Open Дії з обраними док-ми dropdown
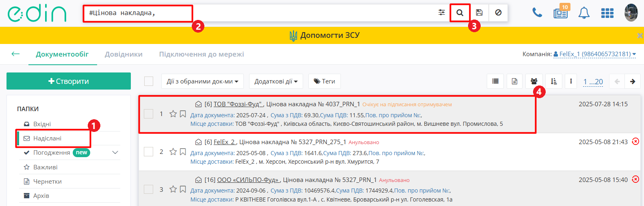The image size is (644, 206). (202, 81)
